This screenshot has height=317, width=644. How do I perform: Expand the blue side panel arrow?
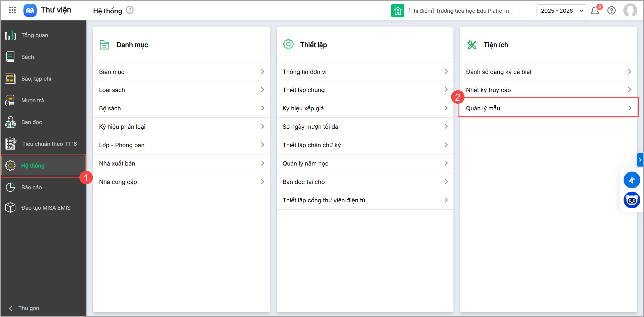coord(640,160)
